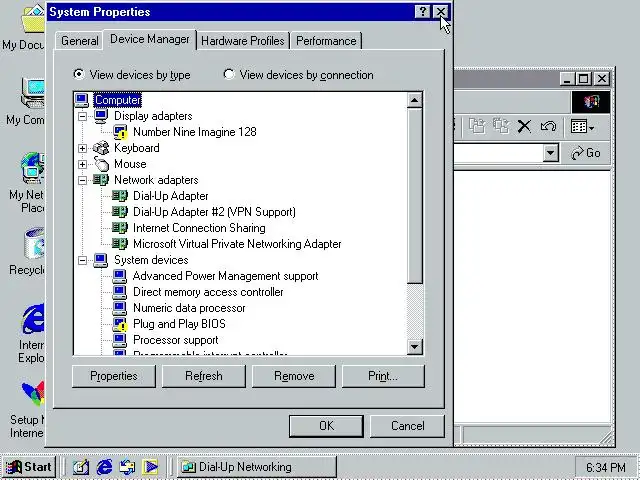The height and width of the screenshot is (480, 640).
Task: Click the device list scroll up arrow
Action: (x=415, y=100)
